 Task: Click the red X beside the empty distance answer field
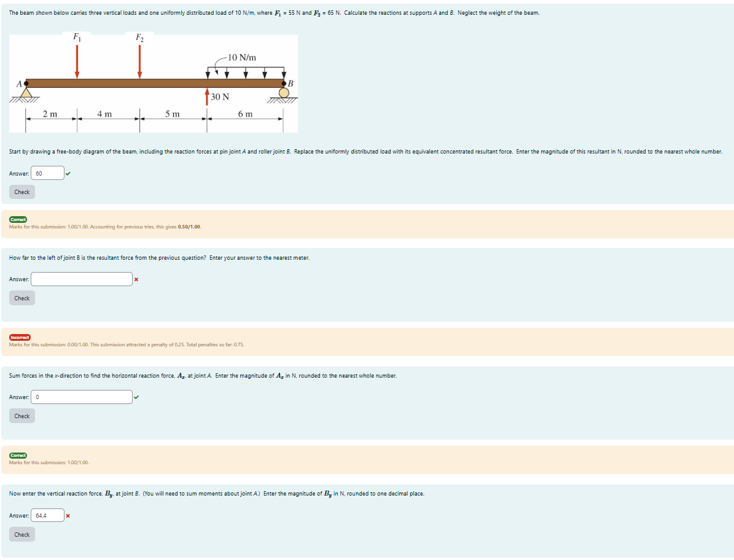pos(136,280)
